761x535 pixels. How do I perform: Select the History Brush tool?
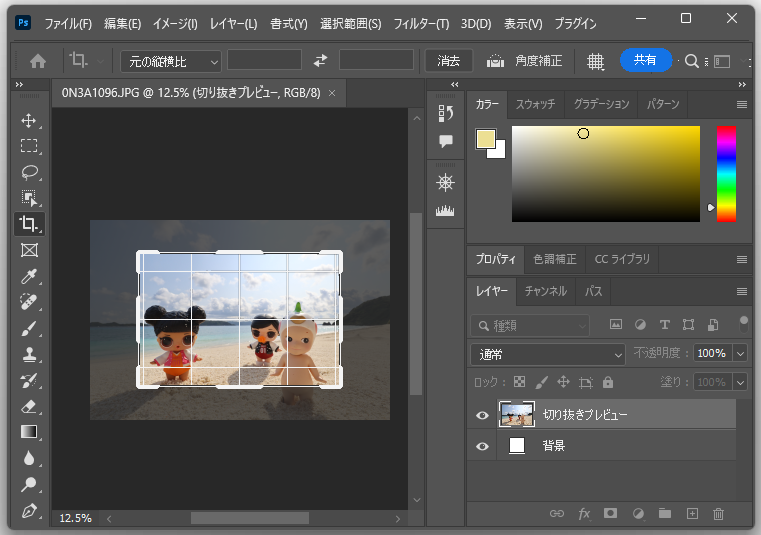pyautogui.click(x=29, y=381)
